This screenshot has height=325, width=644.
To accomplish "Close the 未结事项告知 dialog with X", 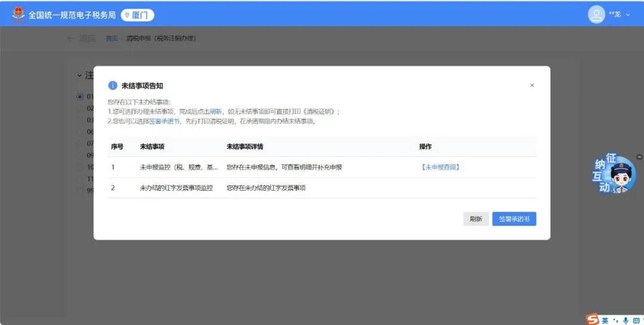I will (x=532, y=85).
